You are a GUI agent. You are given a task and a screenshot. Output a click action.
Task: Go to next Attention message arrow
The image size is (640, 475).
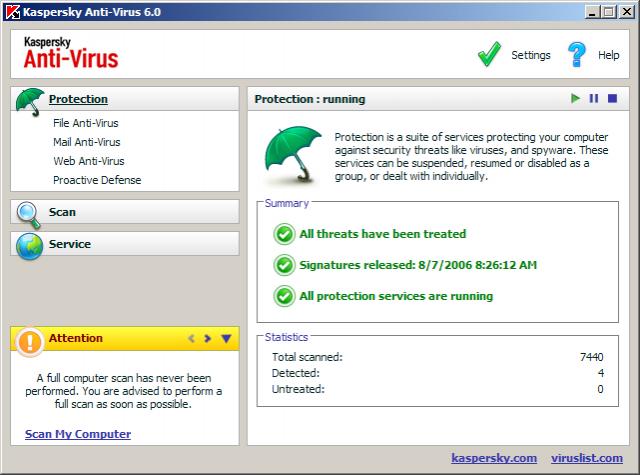[x=207, y=338]
